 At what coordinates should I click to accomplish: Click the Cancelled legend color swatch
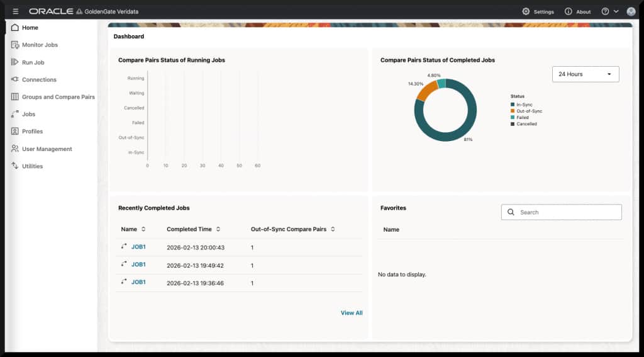[x=513, y=124]
